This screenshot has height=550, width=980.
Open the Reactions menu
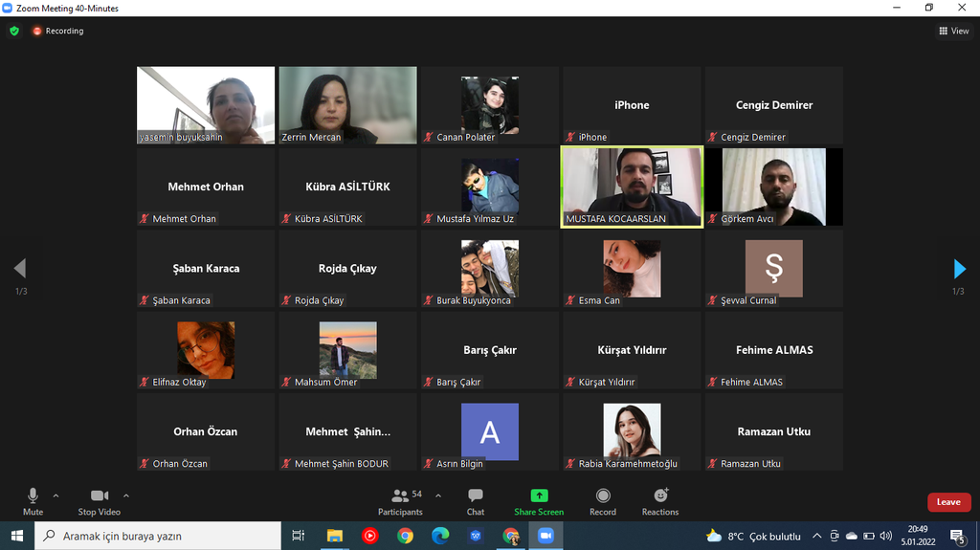660,500
